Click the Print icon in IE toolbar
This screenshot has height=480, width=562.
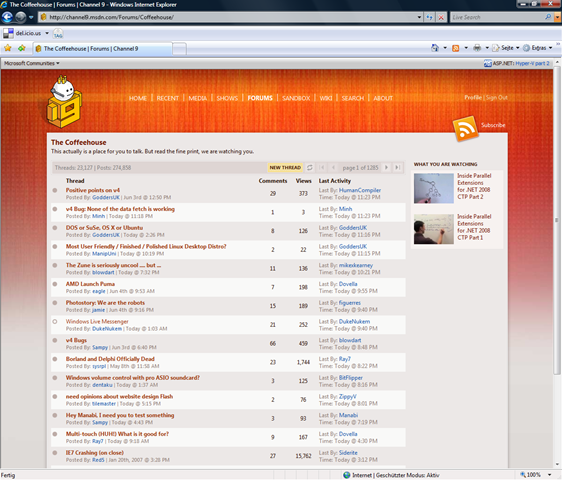(477, 48)
